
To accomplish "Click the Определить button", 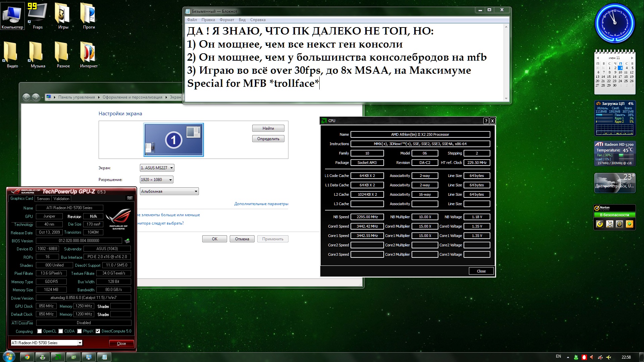I will coord(268,139).
